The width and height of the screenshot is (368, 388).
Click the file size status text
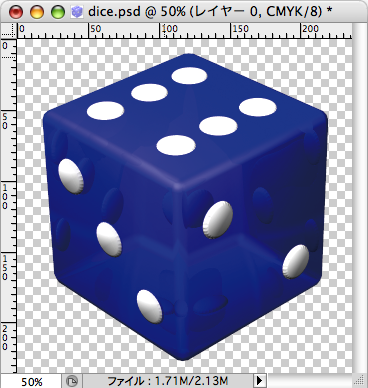point(168,381)
